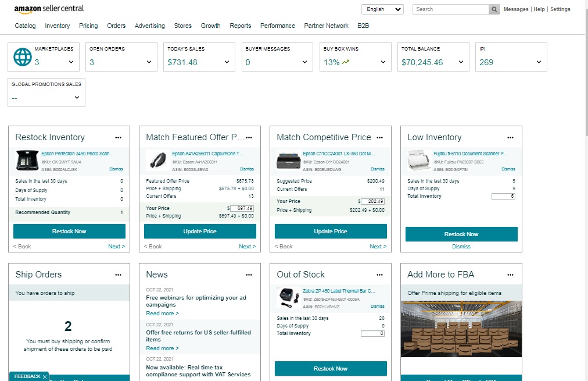Image resolution: width=588 pixels, height=381 pixels.
Task: Expand the Open Orders widget
Action: pos(149,62)
